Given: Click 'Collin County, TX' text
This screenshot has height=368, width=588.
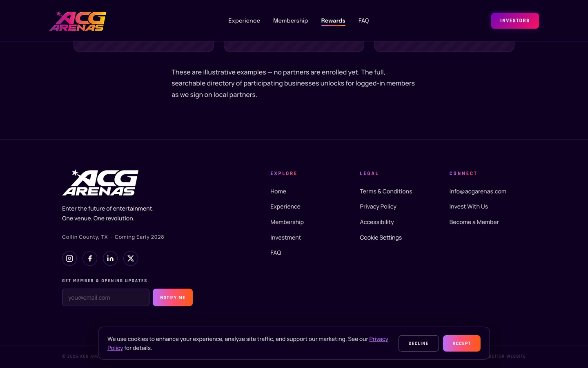Looking at the screenshot, I should click(85, 237).
